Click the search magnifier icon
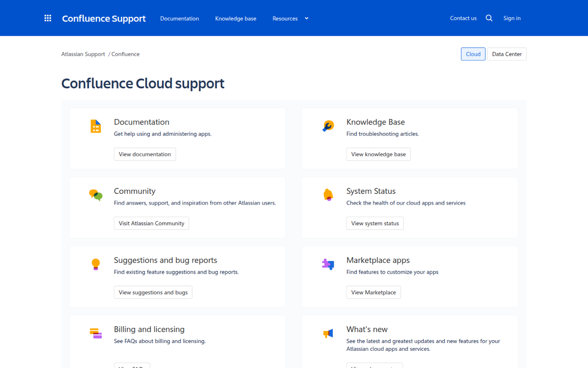This screenshot has width=588, height=368. (489, 18)
